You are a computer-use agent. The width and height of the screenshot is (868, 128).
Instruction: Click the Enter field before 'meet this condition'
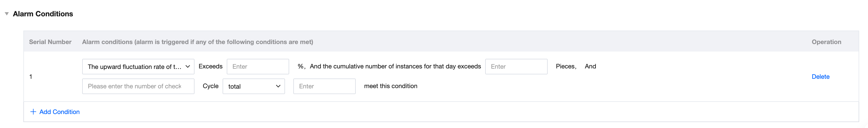[x=324, y=86]
